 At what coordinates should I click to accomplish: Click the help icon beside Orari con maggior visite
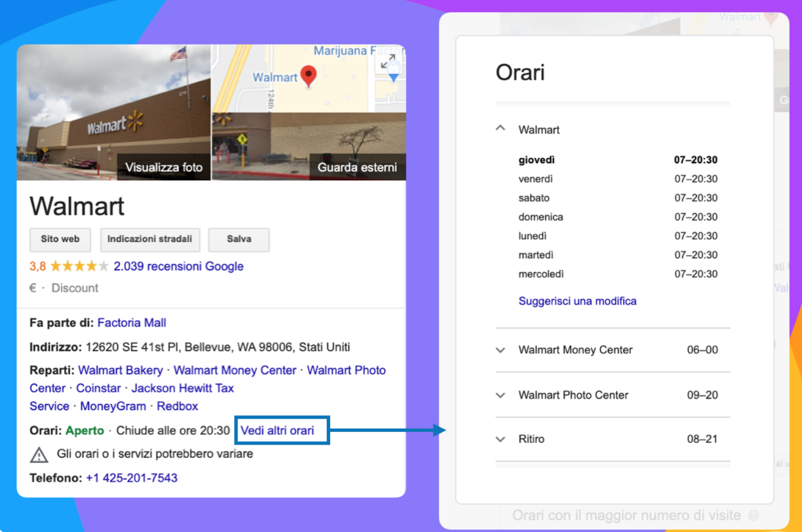pos(754,516)
